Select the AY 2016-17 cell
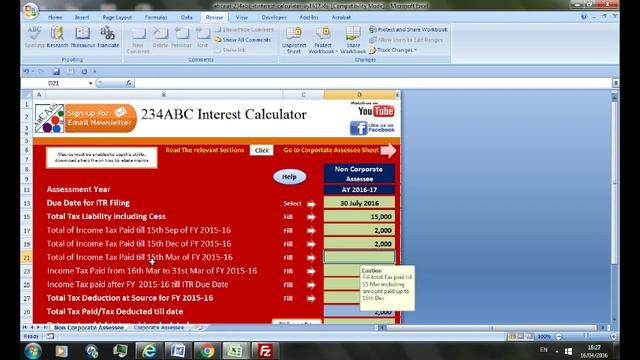This screenshot has height=360, width=640. (x=359, y=190)
